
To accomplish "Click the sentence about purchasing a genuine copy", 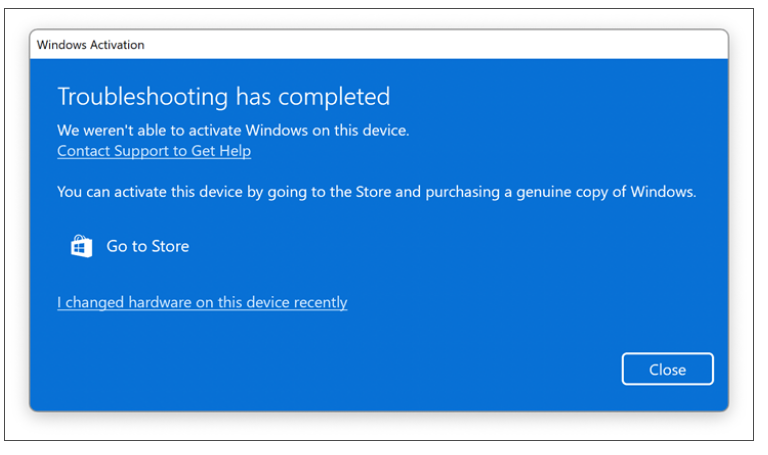I will (x=376, y=192).
